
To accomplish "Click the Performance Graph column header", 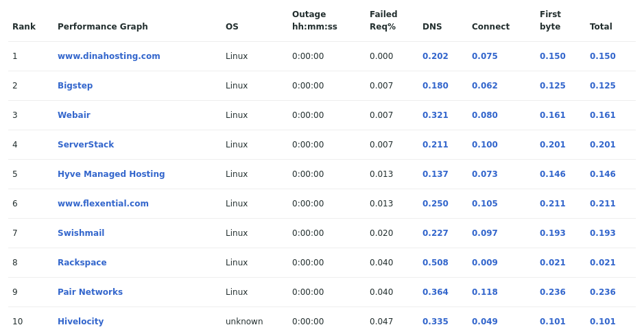I will [103, 27].
